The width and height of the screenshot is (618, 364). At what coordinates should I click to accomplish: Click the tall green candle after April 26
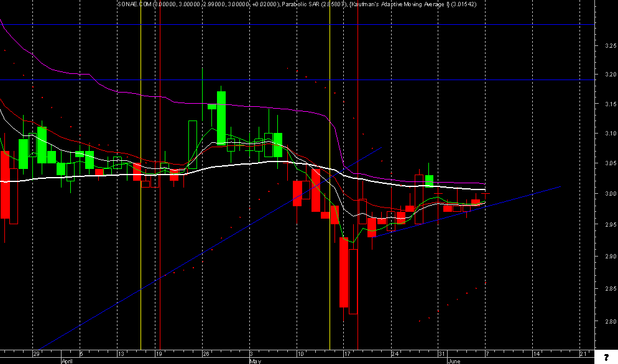221,118
